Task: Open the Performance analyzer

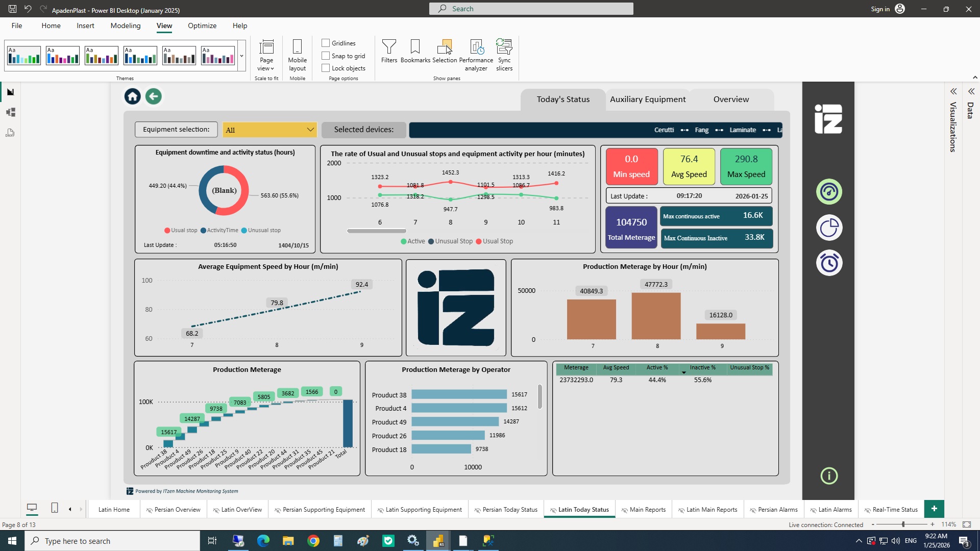Action: click(x=476, y=55)
